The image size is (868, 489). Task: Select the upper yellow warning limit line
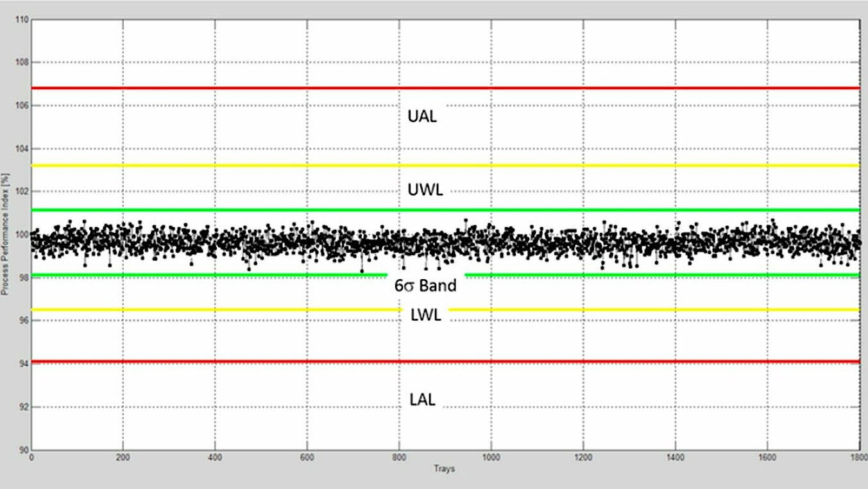tap(257, 166)
